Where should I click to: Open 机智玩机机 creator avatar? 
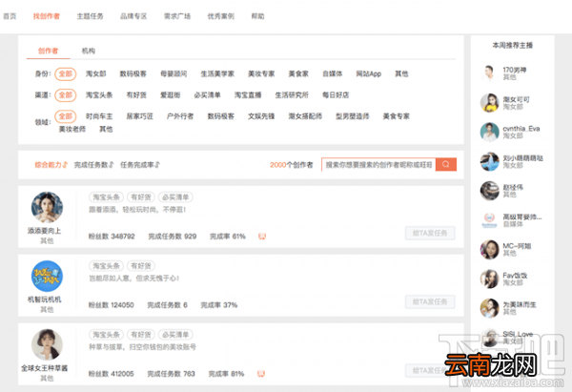coord(47,276)
